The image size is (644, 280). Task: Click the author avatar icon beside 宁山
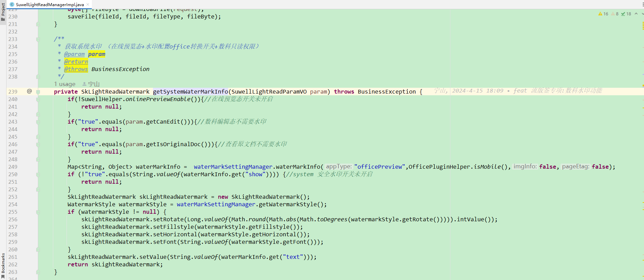(x=84, y=84)
